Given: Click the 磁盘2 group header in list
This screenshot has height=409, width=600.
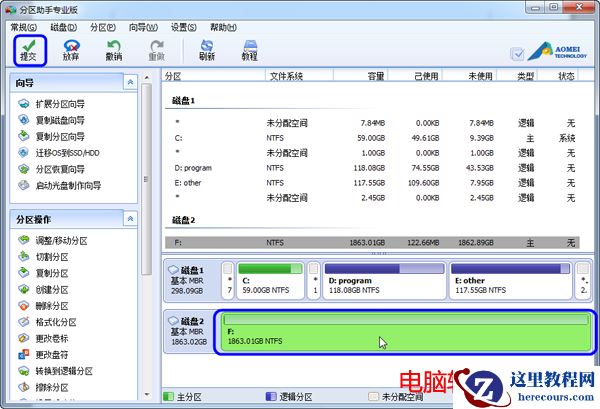Looking at the screenshot, I should (x=183, y=220).
